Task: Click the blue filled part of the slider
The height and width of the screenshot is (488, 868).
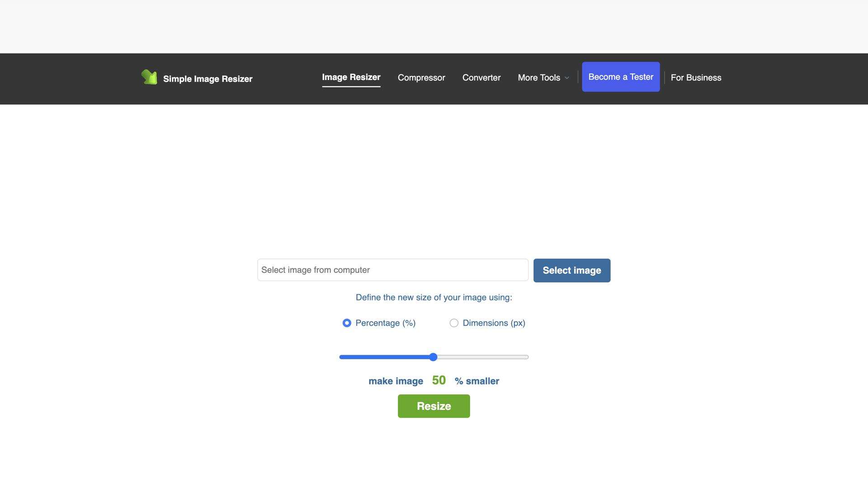Action: pos(384,357)
